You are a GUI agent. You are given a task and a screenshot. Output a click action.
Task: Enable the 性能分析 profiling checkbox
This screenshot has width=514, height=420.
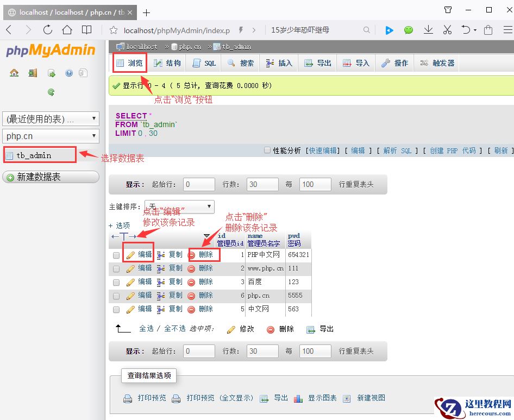coord(267,150)
